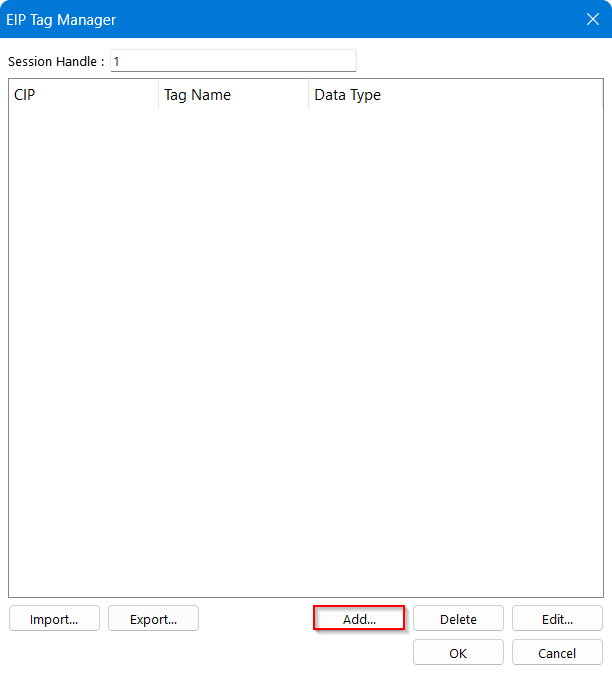612x673 pixels.
Task: Dismiss the dialog with Cancel
Action: click(557, 652)
